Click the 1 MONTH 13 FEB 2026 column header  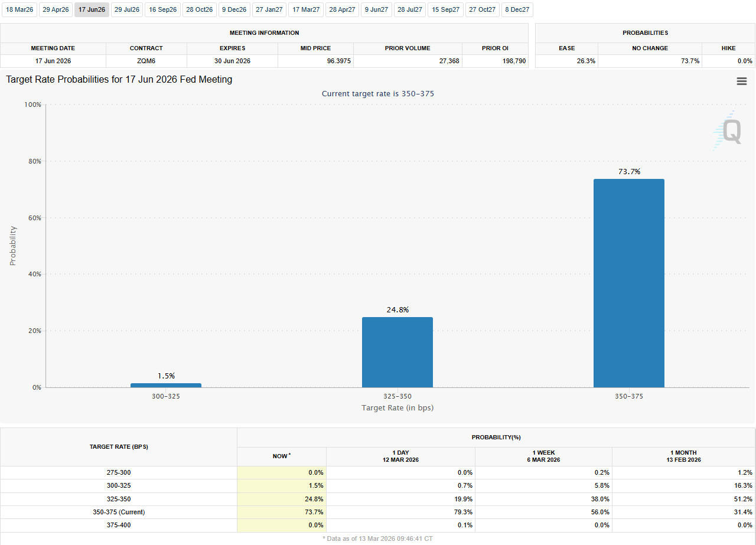683,456
